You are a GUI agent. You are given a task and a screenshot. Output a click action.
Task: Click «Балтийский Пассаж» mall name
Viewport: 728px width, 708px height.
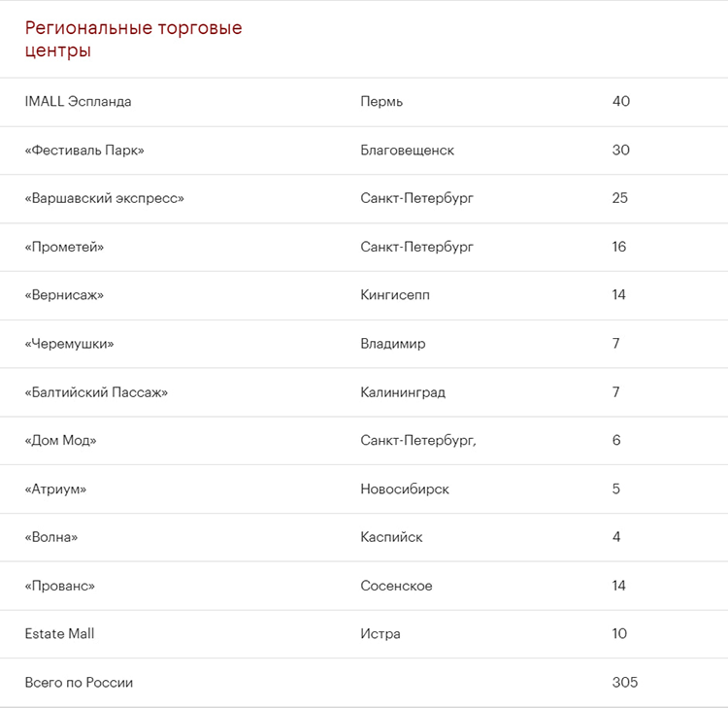(x=96, y=392)
